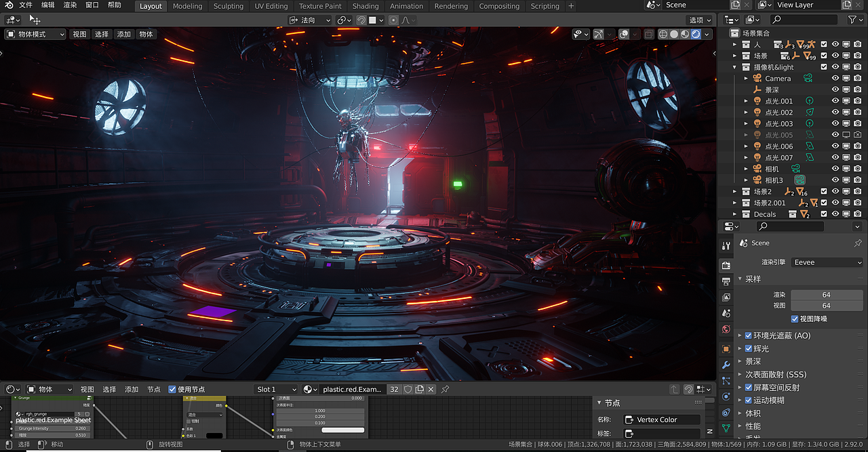Open the Object Properties tab
The image size is (868, 452).
pos(726,348)
